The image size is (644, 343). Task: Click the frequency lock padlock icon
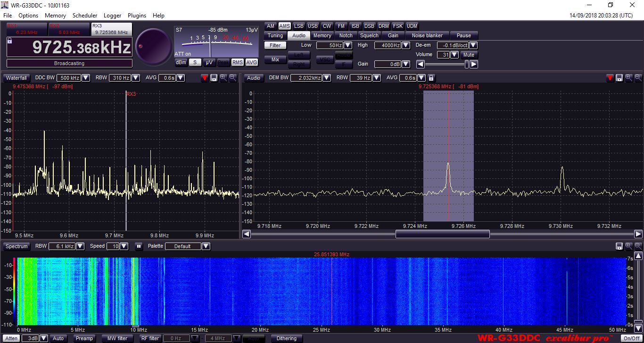pyautogui.click(x=10, y=41)
